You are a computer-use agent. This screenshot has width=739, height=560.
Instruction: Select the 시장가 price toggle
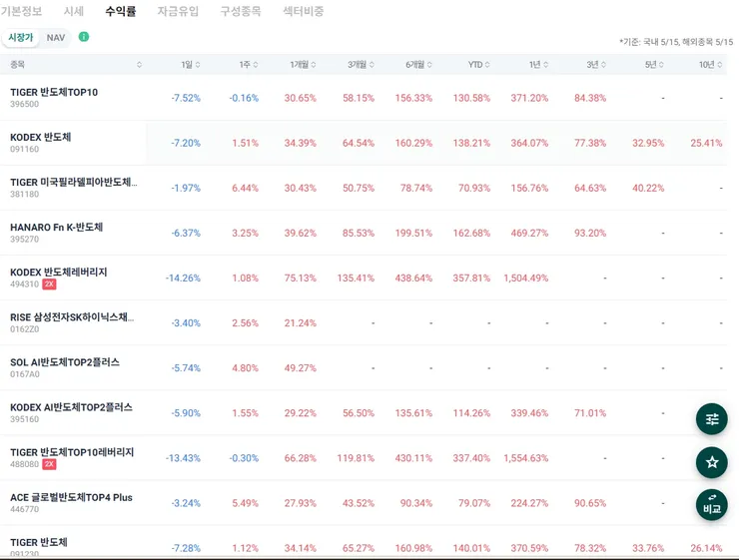pyautogui.click(x=21, y=38)
